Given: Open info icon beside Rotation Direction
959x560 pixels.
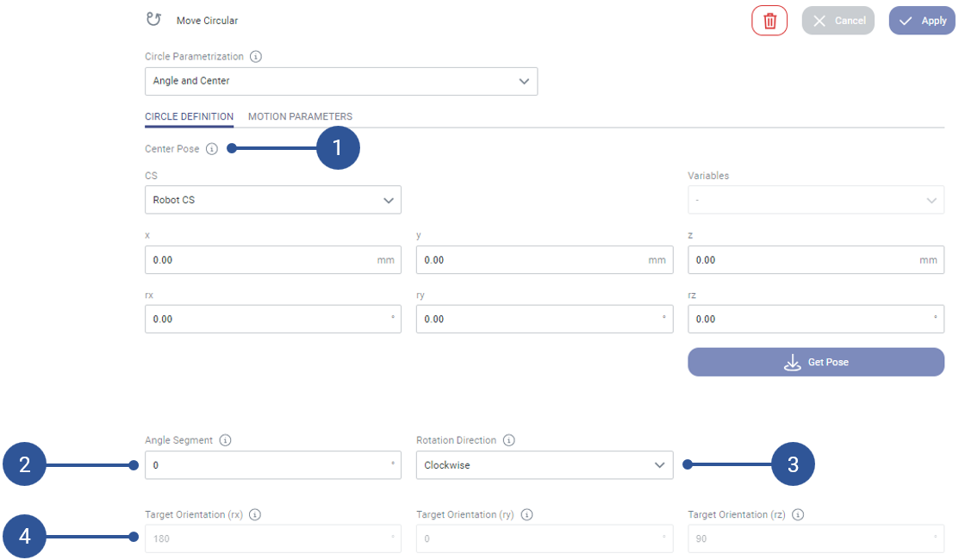Looking at the screenshot, I should pyautogui.click(x=509, y=440).
